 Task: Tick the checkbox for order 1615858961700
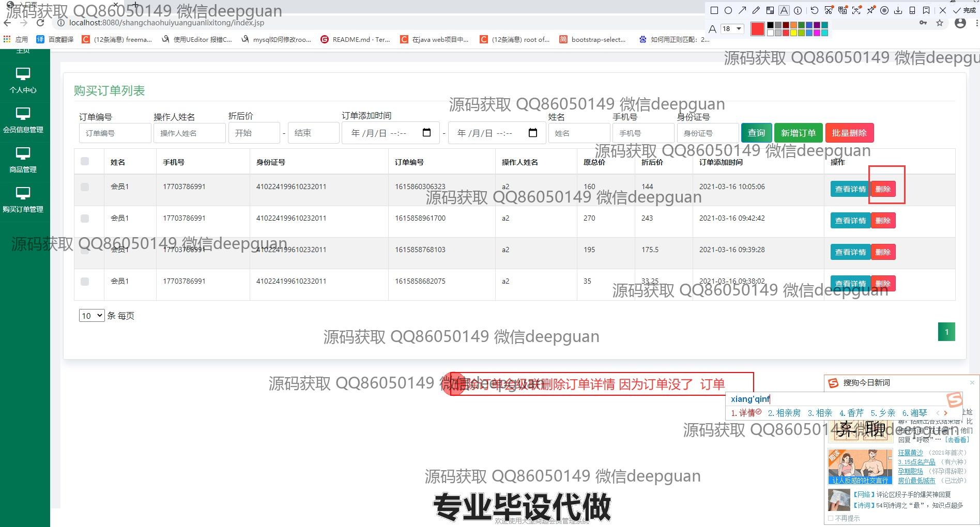click(85, 219)
